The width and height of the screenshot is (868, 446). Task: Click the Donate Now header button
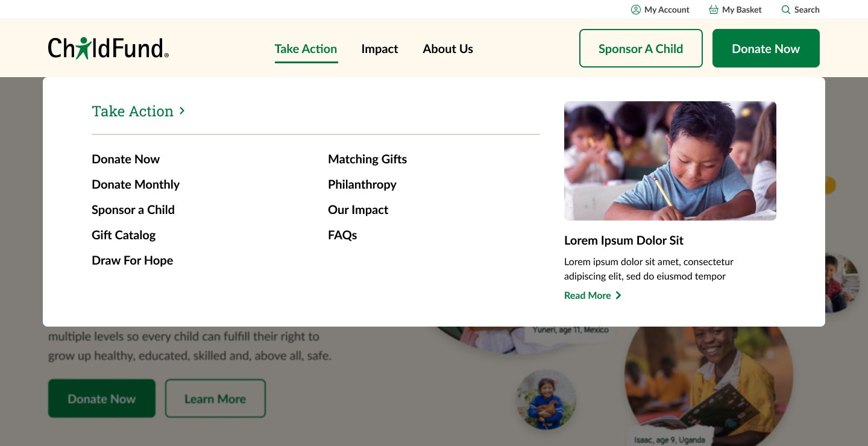tap(766, 48)
